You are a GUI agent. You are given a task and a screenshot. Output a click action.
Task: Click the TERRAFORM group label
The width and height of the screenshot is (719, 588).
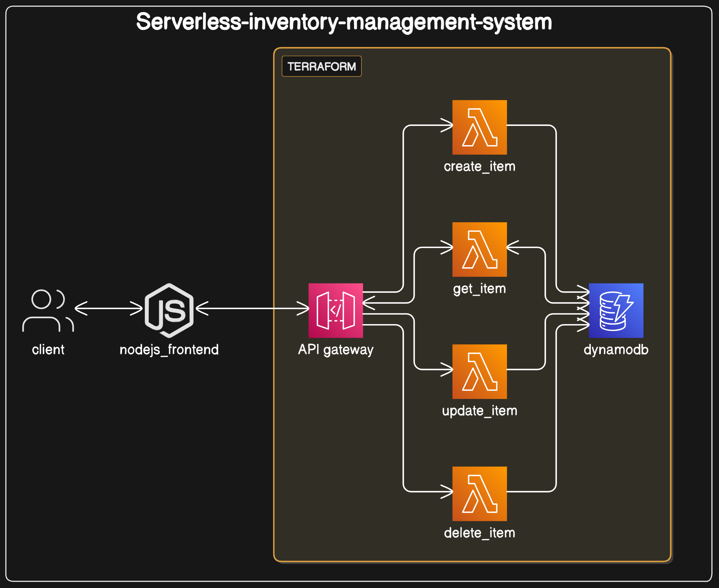tap(322, 66)
